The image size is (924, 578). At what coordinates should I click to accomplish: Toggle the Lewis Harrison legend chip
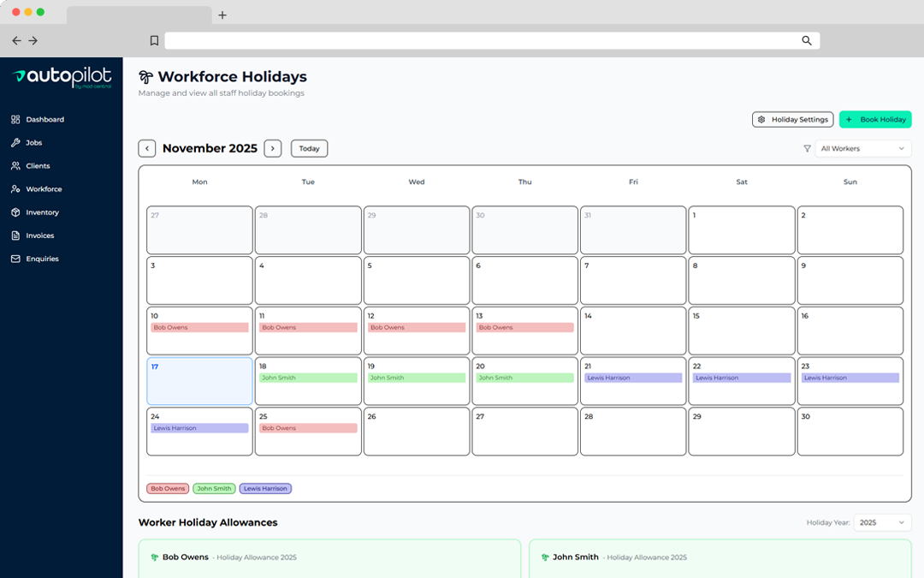(265, 488)
